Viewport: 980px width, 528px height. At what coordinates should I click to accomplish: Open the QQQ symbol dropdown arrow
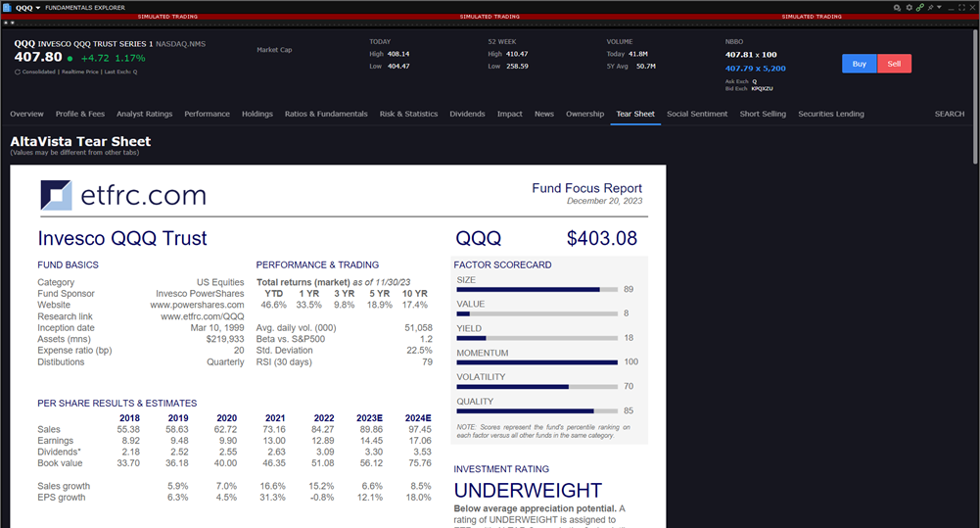click(38, 8)
